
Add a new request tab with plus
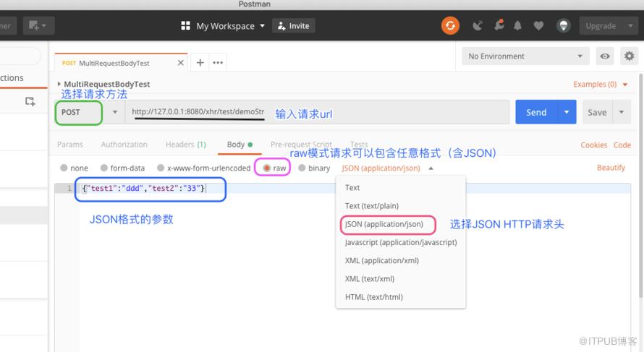200,63
